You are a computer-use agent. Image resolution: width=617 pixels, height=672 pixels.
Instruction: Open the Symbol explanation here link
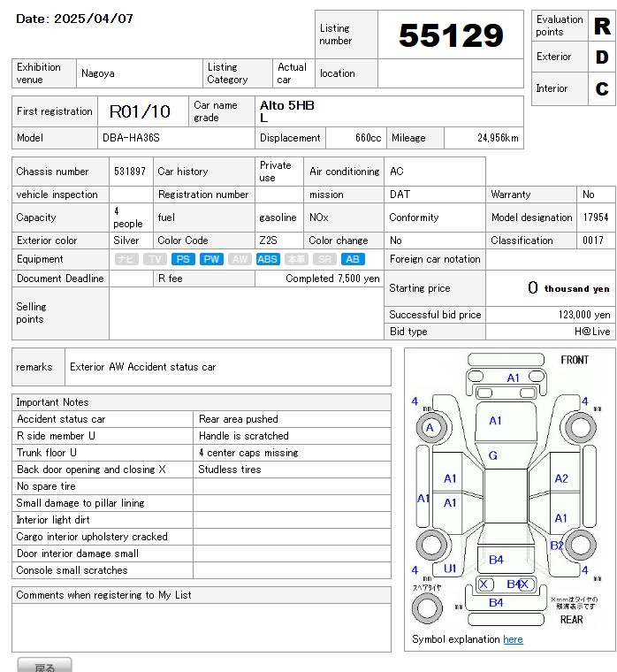pos(513,639)
